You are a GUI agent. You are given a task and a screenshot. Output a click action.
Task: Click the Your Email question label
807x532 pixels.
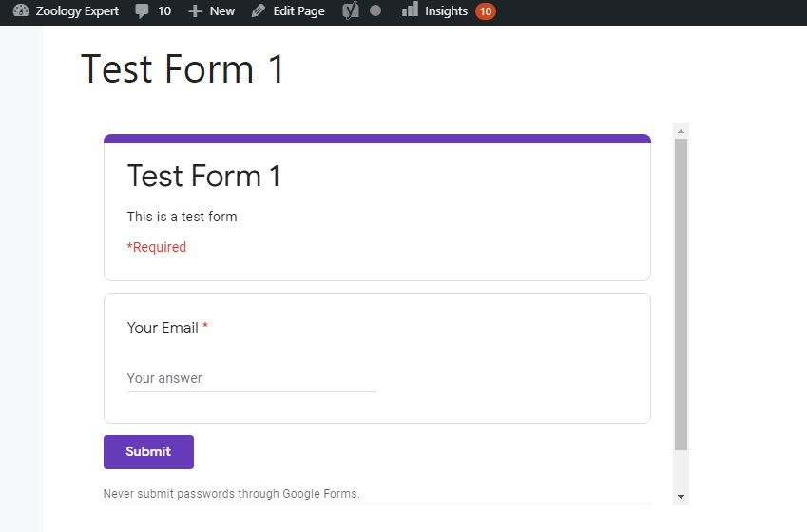[x=163, y=328]
